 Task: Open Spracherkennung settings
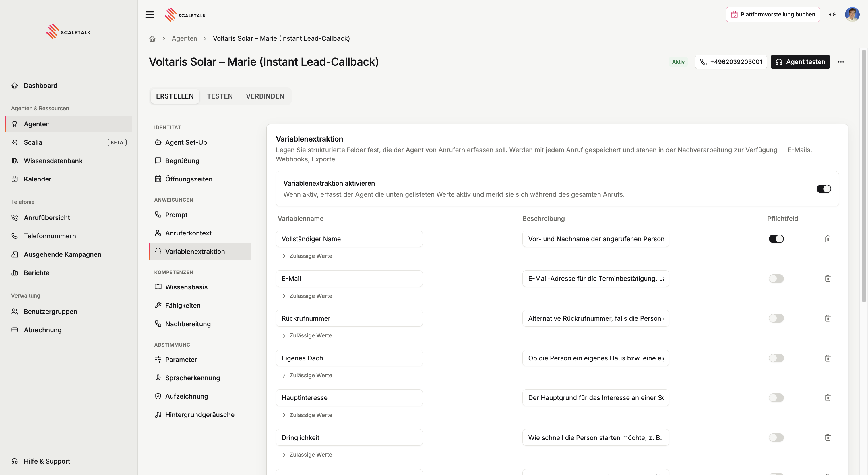[x=200, y=378]
